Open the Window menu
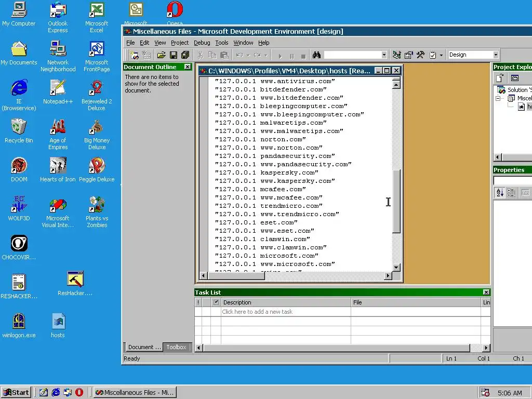The height and width of the screenshot is (399, 532). (x=243, y=43)
